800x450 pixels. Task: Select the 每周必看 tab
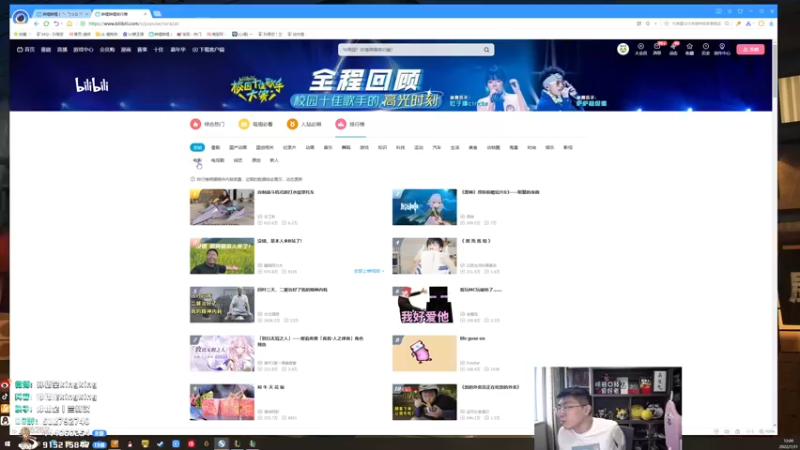pos(256,124)
